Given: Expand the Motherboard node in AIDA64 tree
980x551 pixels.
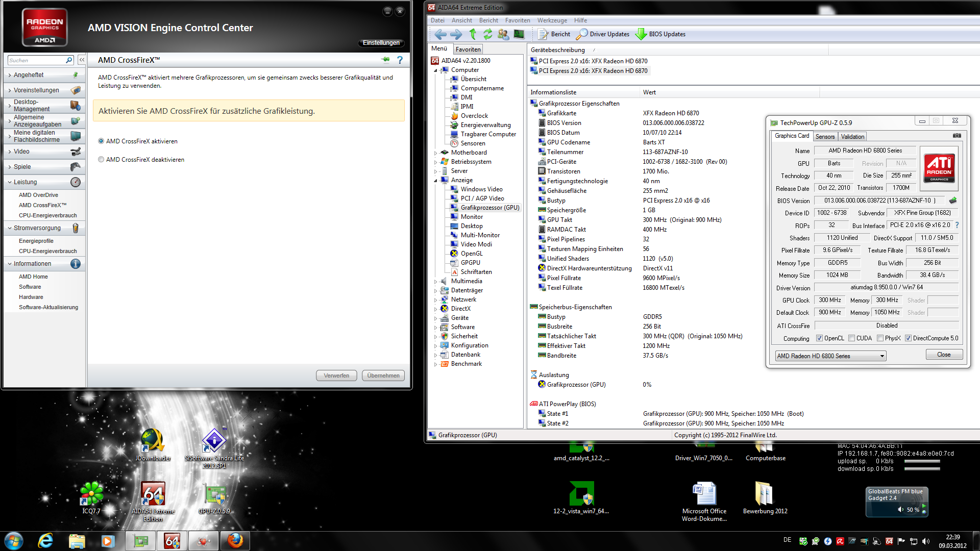Looking at the screenshot, I should point(435,153).
